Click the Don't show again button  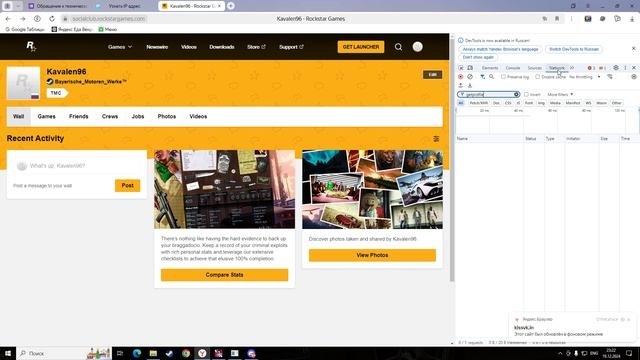[x=478, y=57]
